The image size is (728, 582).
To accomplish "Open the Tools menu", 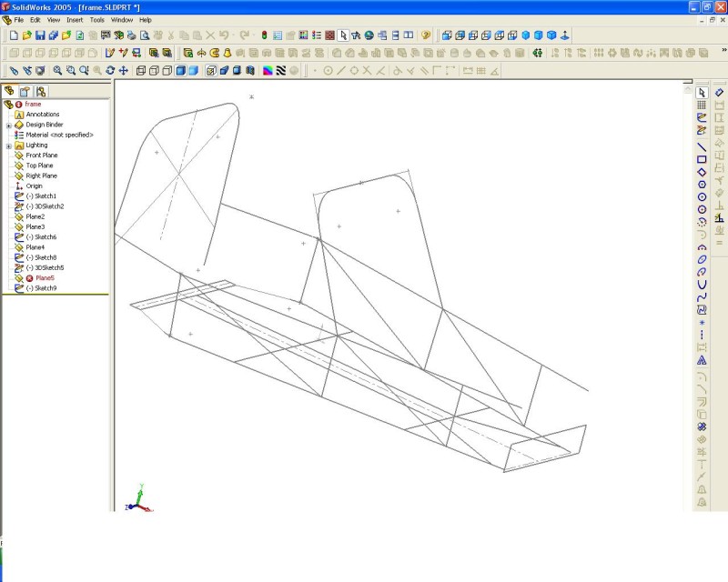I will pos(96,19).
